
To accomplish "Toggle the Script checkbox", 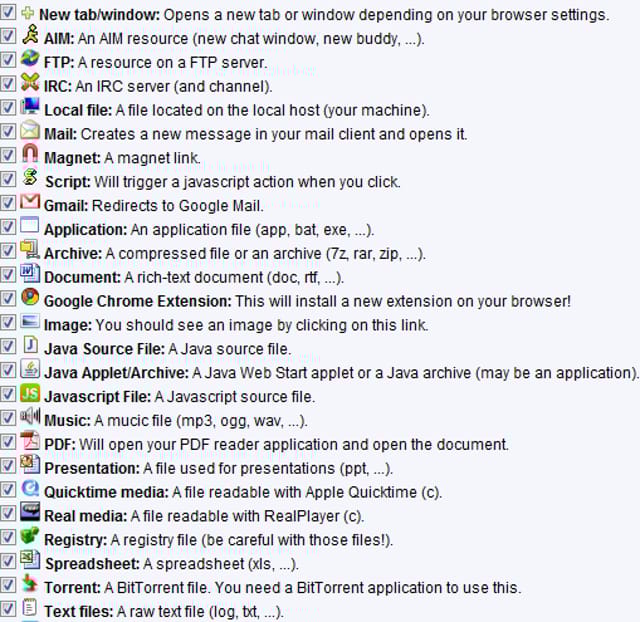I will (8, 179).
